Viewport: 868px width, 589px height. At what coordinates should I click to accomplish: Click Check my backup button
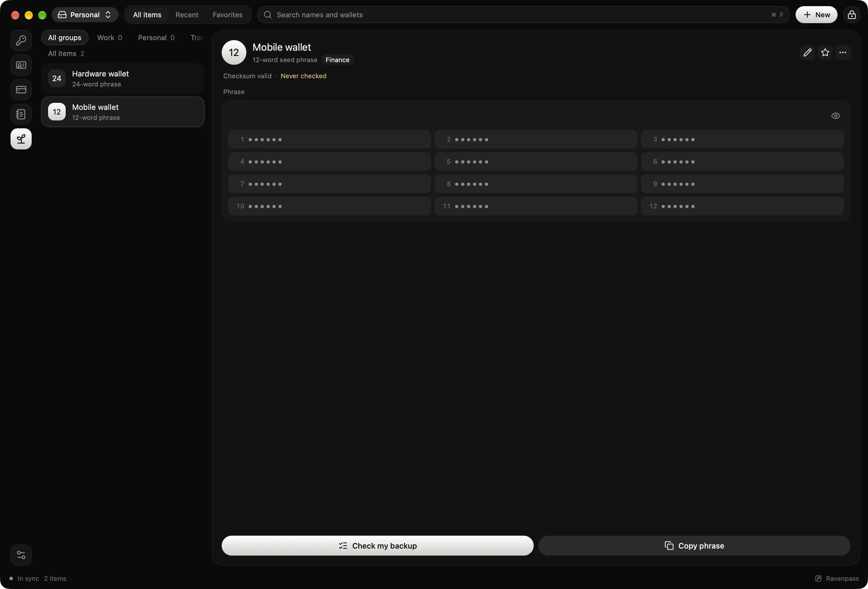point(377,546)
